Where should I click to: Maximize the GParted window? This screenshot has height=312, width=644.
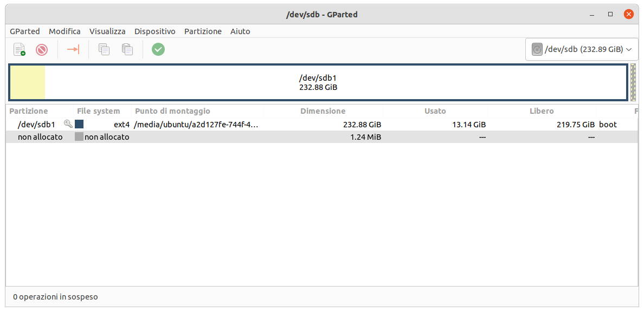coord(610,15)
